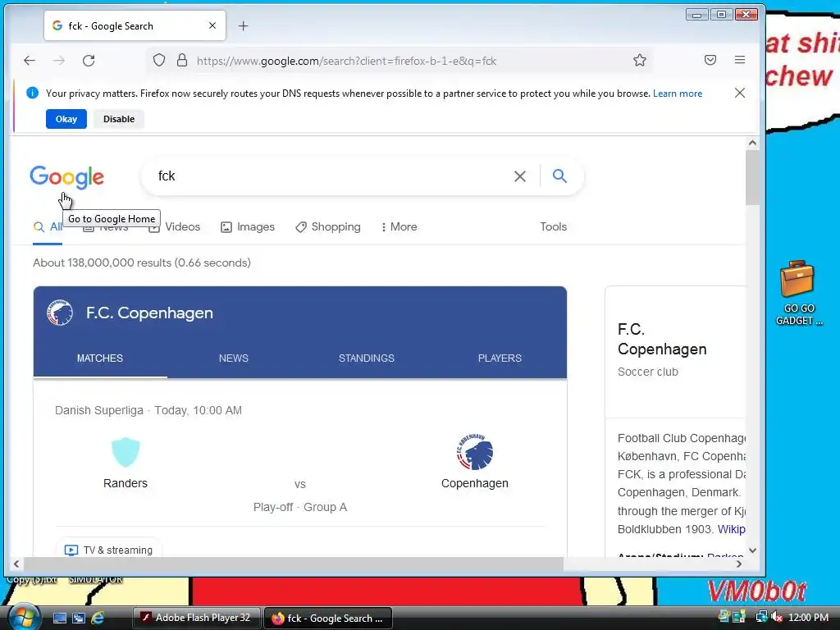Open the tracking protection shield icon
Viewport: 840px width, 630px height.
click(159, 60)
